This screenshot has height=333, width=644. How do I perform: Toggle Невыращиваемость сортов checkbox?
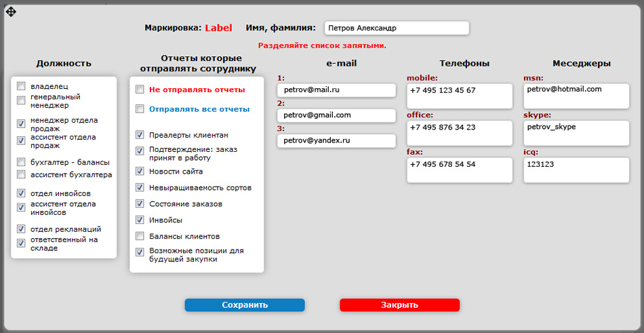pos(140,187)
